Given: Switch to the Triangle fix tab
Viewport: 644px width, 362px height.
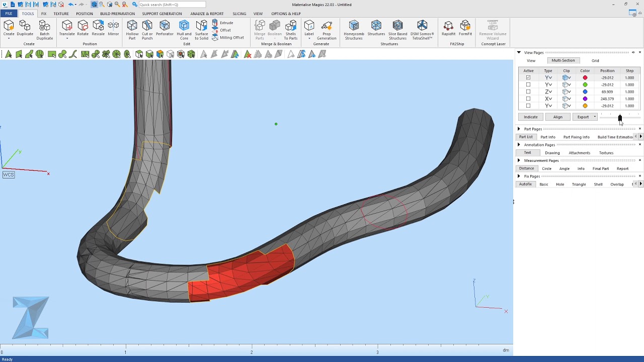Looking at the screenshot, I should point(579,185).
